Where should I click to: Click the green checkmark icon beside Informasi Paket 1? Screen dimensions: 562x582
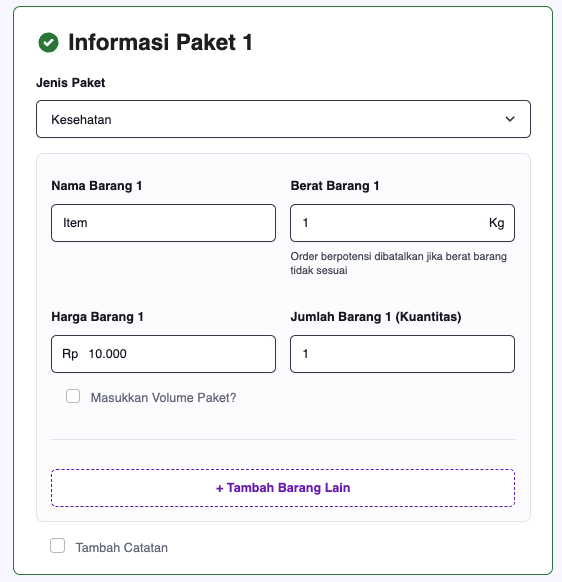tap(48, 42)
